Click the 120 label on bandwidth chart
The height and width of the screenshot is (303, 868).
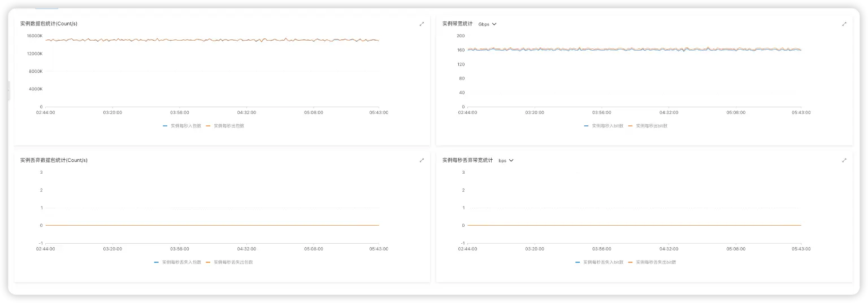[x=461, y=64]
